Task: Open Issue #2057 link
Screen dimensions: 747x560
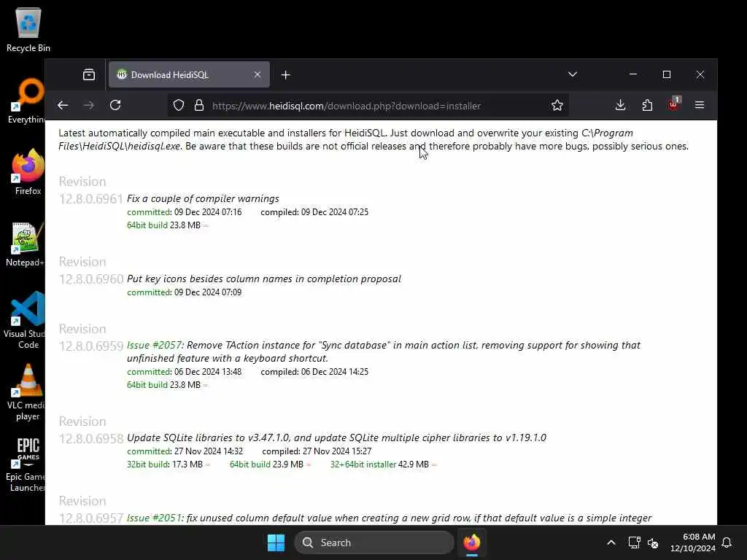Action: 155,345
